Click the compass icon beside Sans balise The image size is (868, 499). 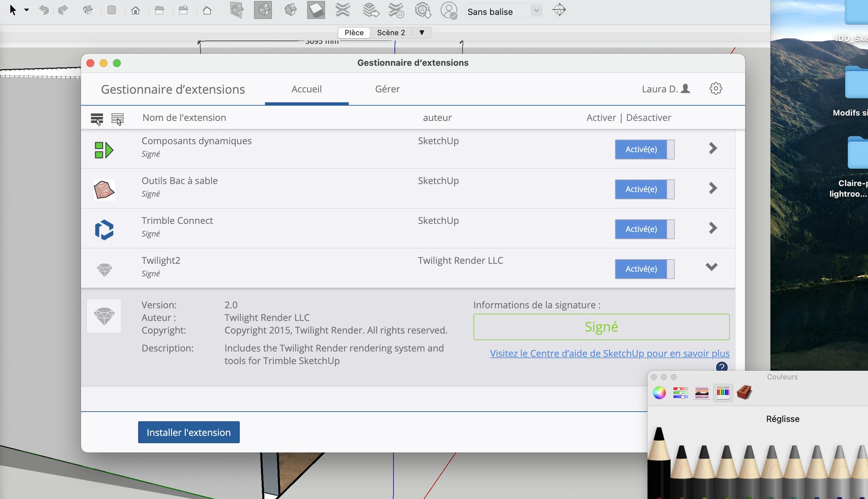pos(559,9)
